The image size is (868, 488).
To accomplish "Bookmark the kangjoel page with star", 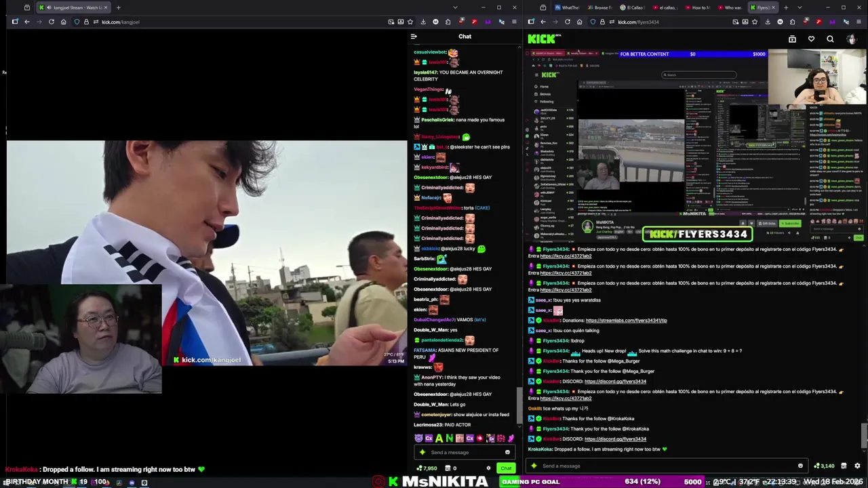I will coord(412,22).
